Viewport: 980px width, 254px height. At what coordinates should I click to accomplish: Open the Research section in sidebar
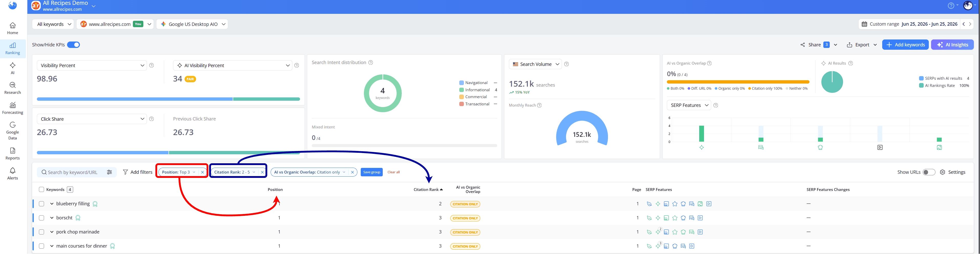[13, 88]
